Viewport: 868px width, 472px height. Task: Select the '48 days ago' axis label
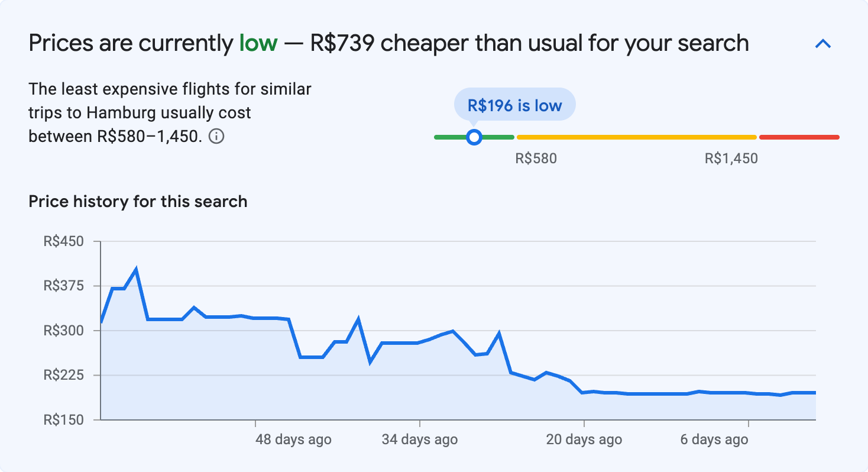tap(292, 439)
